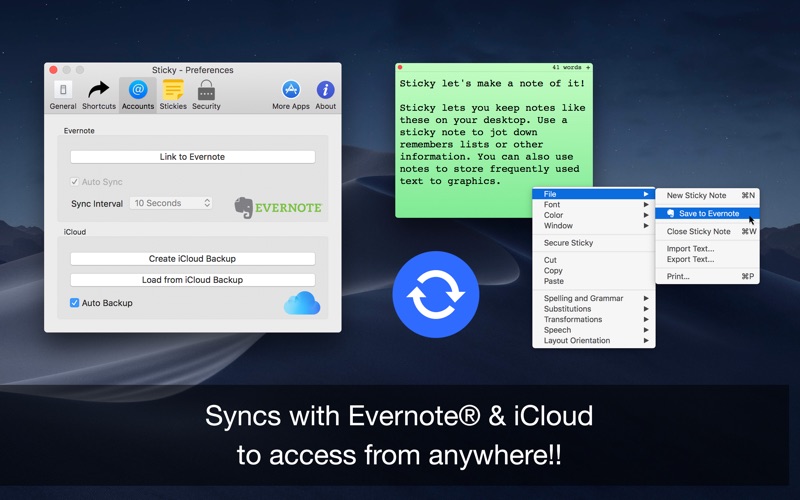Open the Shortcuts preferences pane
800x500 pixels.
[x=98, y=95]
